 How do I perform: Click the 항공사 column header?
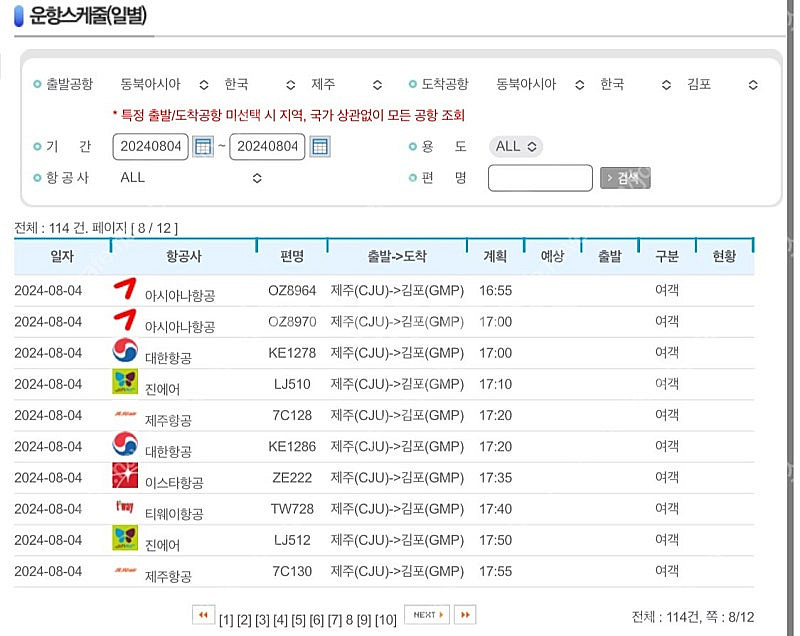(184, 256)
